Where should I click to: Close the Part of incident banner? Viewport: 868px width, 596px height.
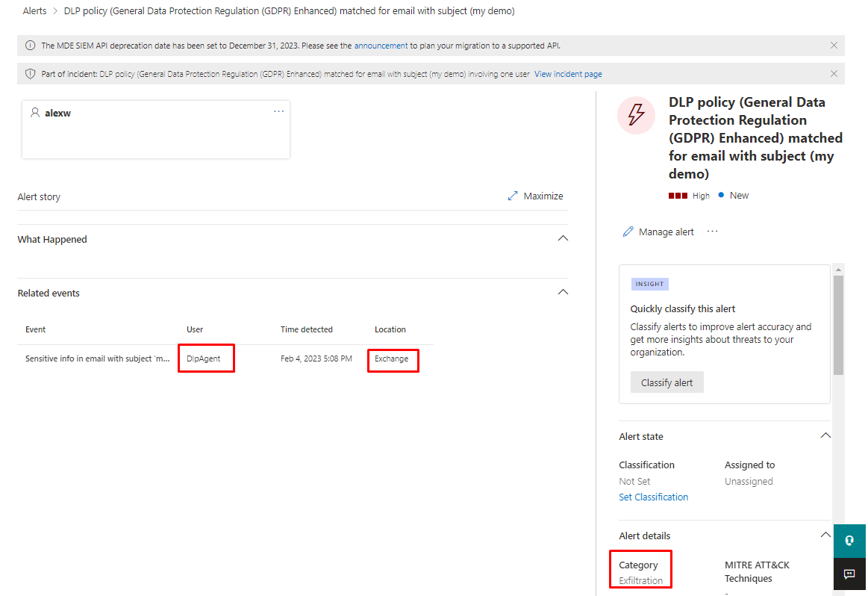[x=834, y=74]
